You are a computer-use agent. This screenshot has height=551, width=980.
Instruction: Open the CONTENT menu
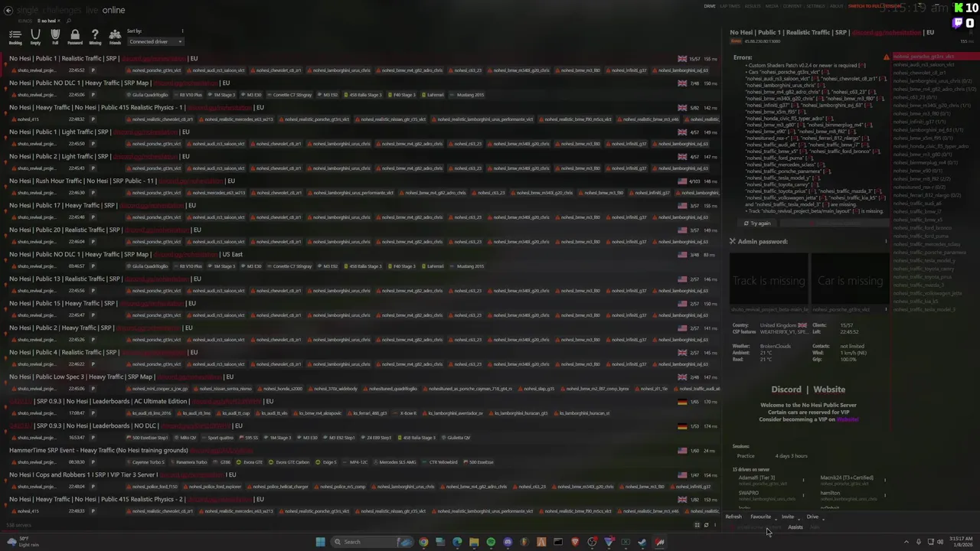click(792, 6)
